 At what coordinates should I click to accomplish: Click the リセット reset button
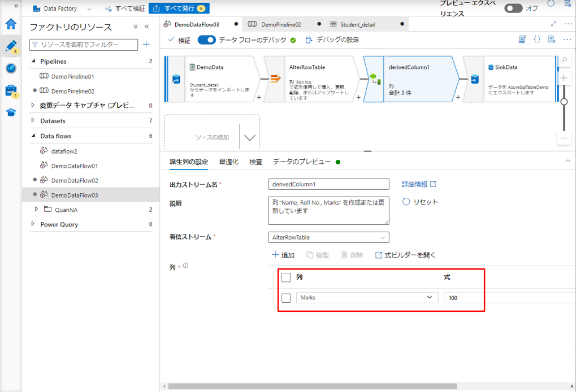point(420,202)
